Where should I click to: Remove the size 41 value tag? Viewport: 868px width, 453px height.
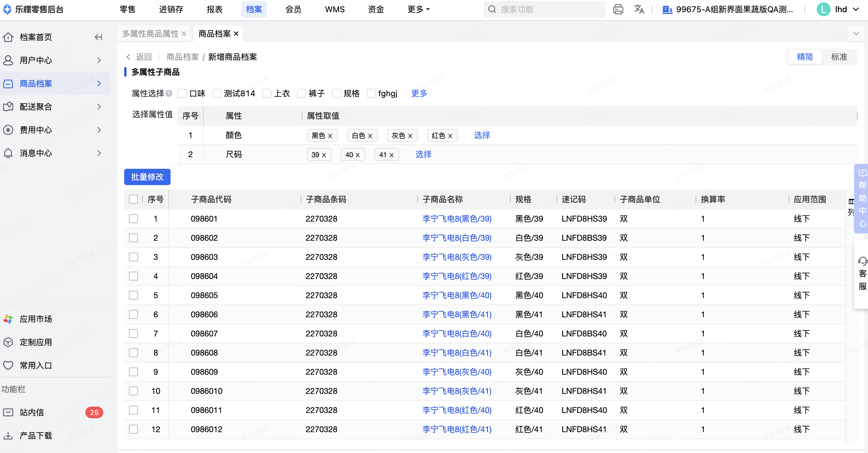point(392,155)
